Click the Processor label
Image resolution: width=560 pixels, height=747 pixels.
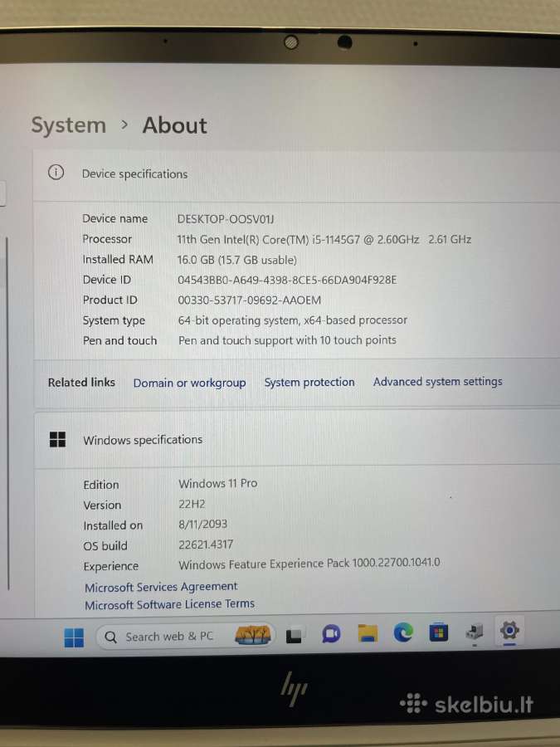[x=107, y=239]
